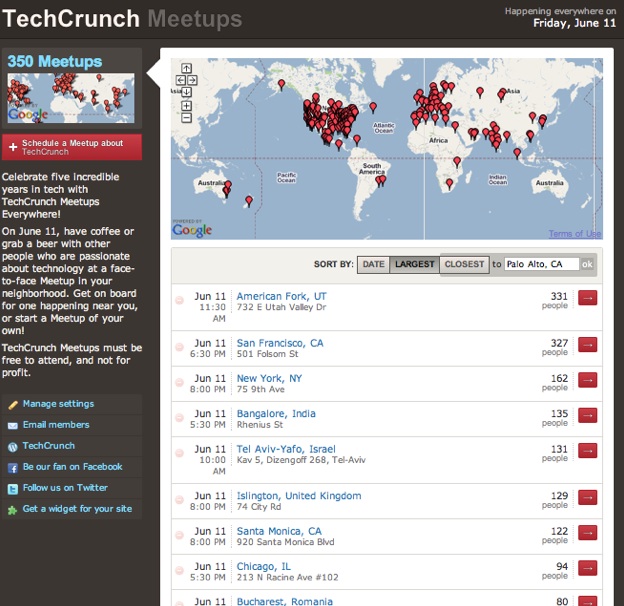Click the envelope icon beside Email members
The image size is (624, 606).
point(13,426)
